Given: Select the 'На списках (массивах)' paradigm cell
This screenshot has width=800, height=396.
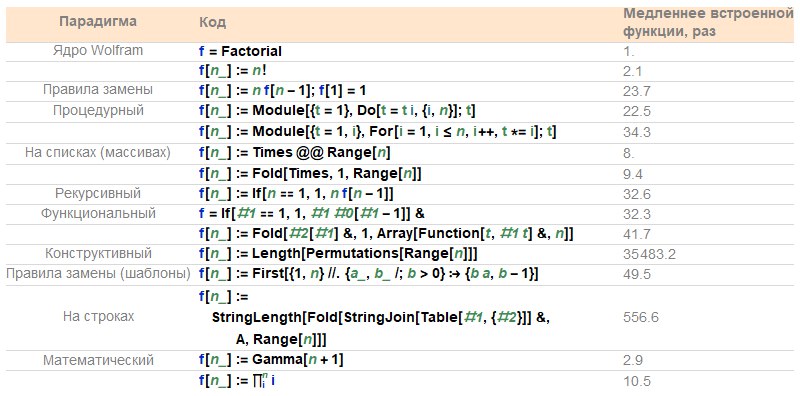Looking at the screenshot, I should [98, 153].
